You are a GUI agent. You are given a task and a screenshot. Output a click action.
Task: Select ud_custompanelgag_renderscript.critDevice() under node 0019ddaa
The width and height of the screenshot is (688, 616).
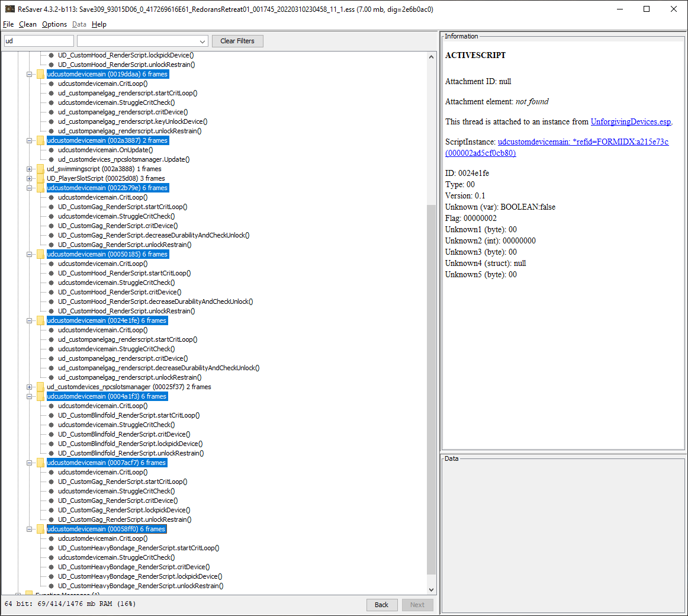click(x=123, y=112)
